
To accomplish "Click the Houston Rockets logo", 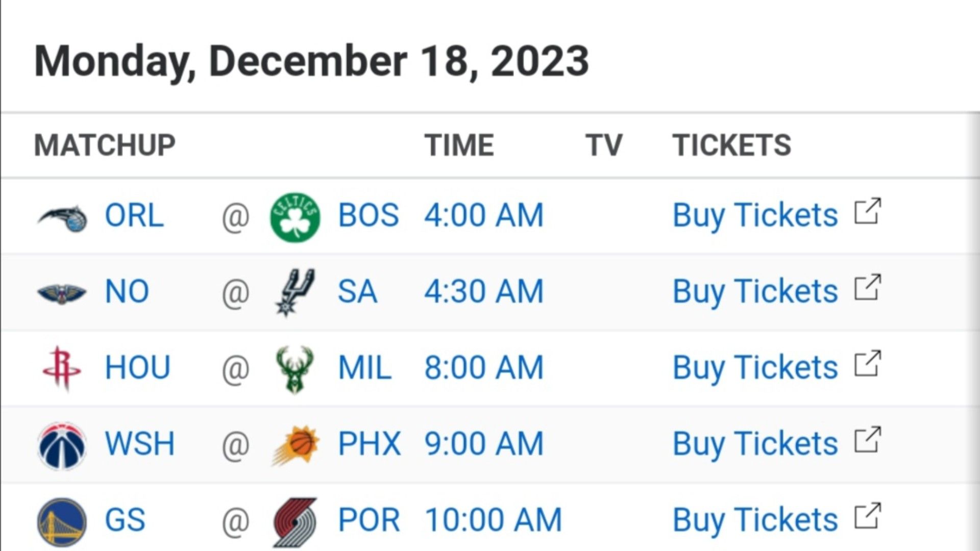I will 62,368.
